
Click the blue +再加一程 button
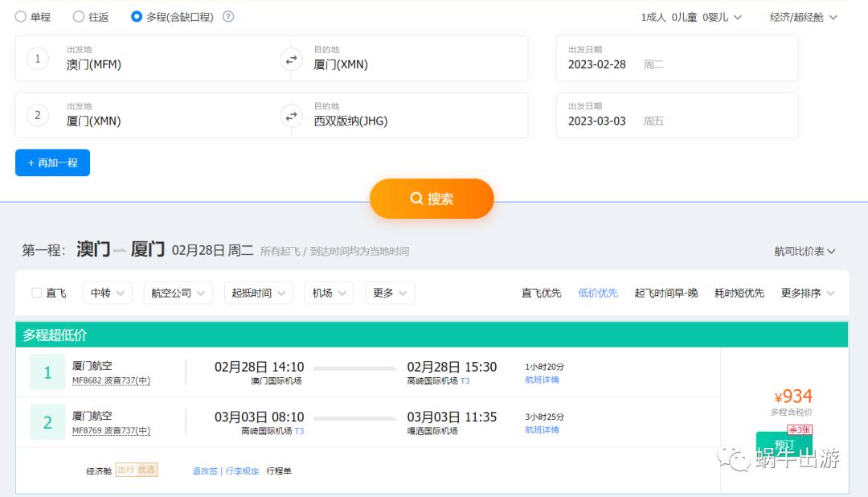52,162
